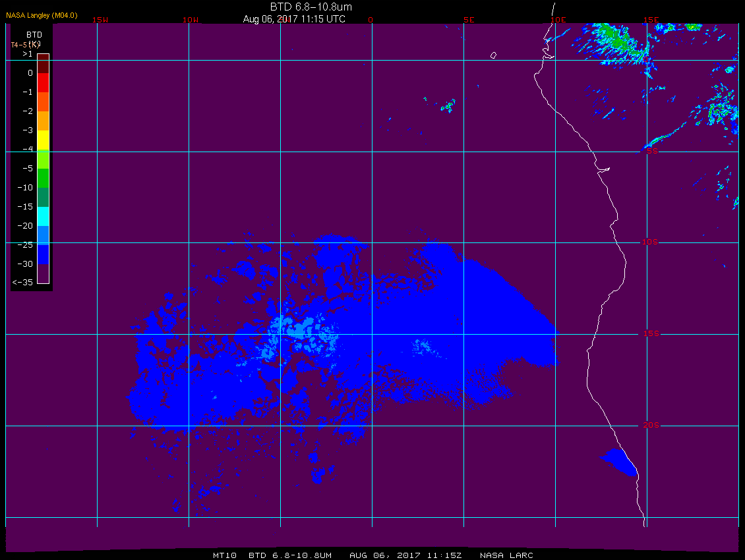Click the bright red colorbar swatch below 0
This screenshot has height=560, width=745.
click(x=44, y=82)
